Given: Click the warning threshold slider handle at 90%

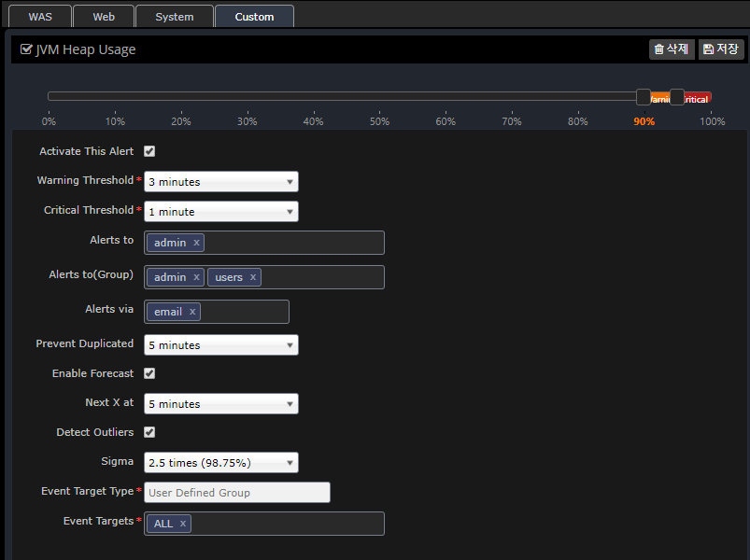Looking at the screenshot, I should [644, 97].
